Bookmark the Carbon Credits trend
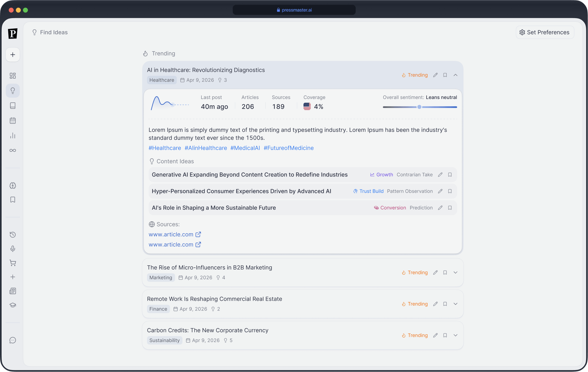588x372 pixels. coord(445,335)
